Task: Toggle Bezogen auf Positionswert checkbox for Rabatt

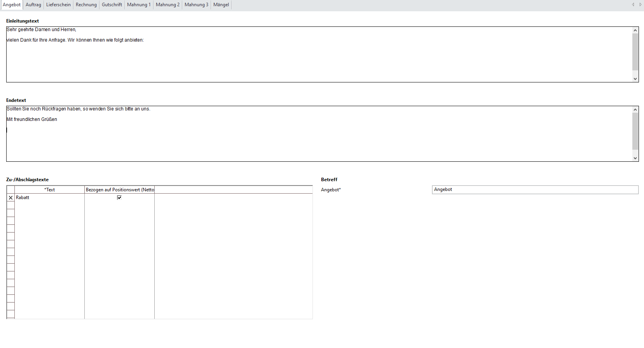Action: [119, 198]
